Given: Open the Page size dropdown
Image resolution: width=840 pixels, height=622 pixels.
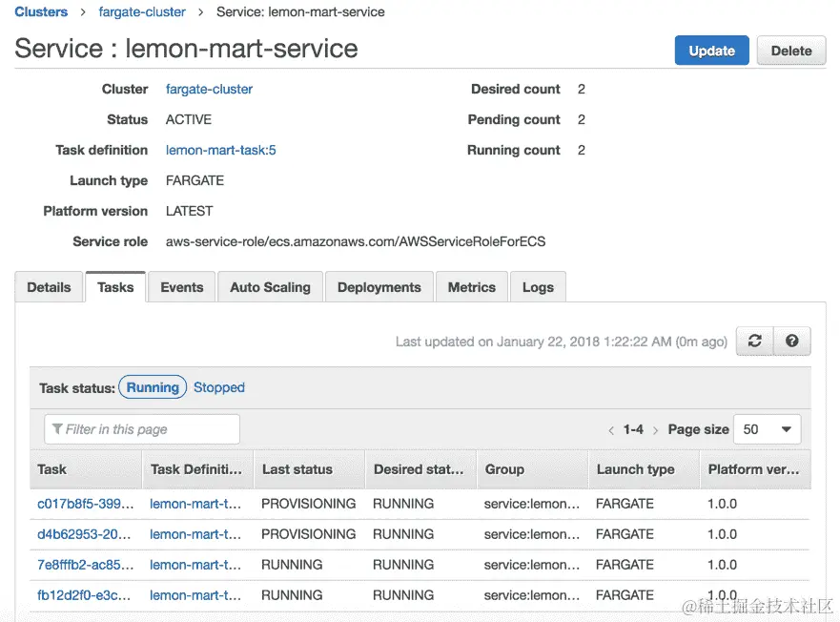Looking at the screenshot, I should point(767,429).
